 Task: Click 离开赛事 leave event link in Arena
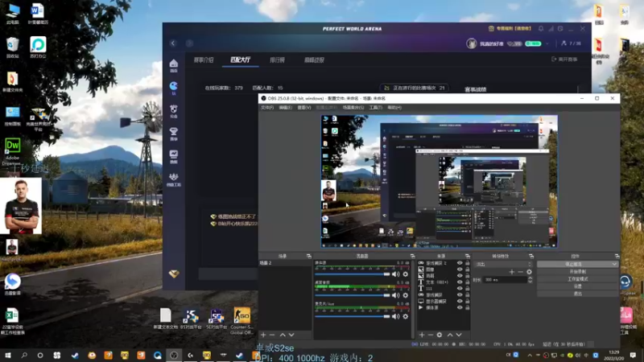coord(564,60)
